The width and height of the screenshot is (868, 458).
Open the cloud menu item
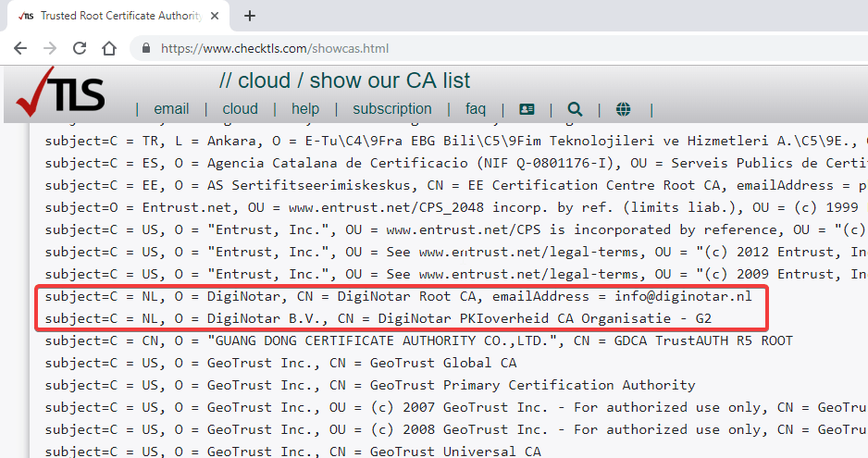coord(241,109)
